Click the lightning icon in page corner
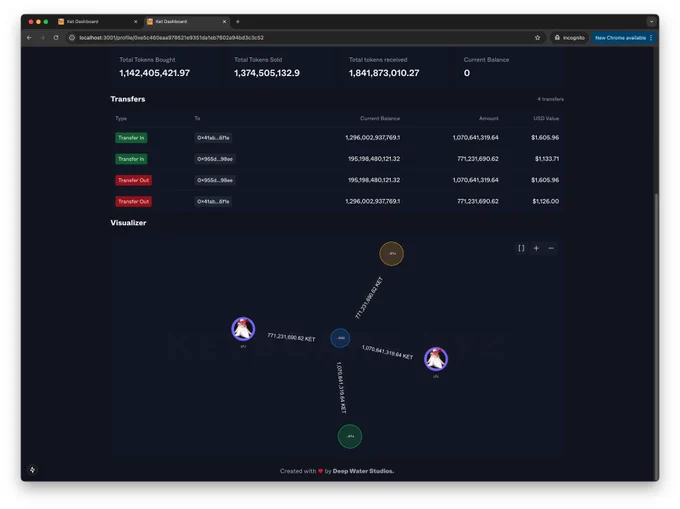The height and width of the screenshot is (509, 680). coord(32,470)
